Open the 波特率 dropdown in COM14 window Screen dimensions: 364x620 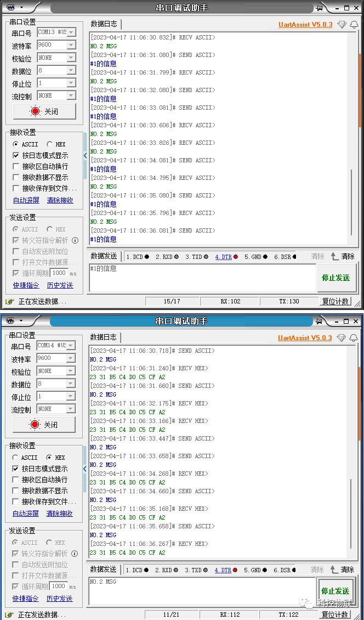point(71,358)
